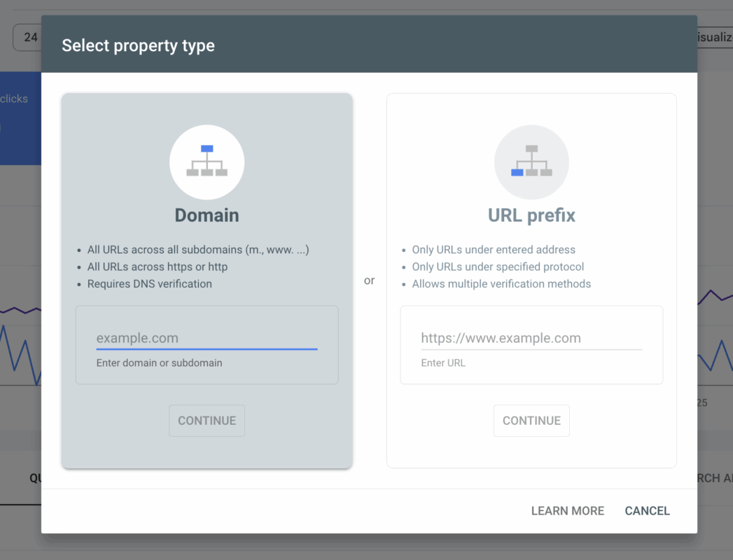Open the LEARN MORE link
Viewport: 733px width, 560px height.
[x=567, y=511]
